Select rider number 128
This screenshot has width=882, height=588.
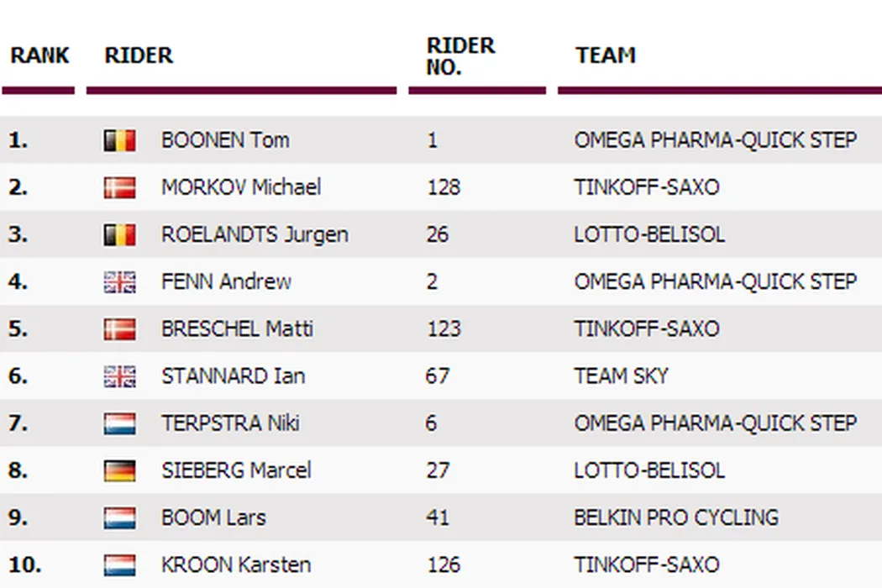(443, 187)
